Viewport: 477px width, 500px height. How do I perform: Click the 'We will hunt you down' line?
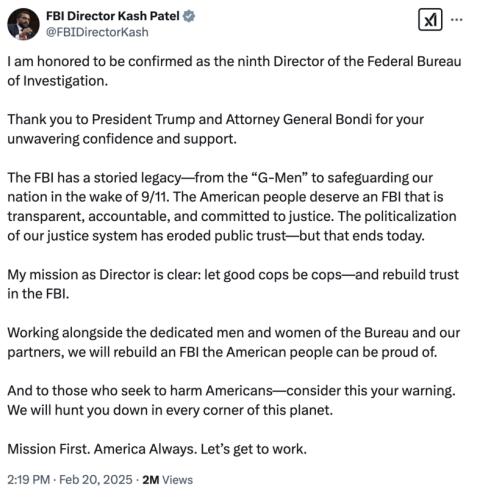170,410
